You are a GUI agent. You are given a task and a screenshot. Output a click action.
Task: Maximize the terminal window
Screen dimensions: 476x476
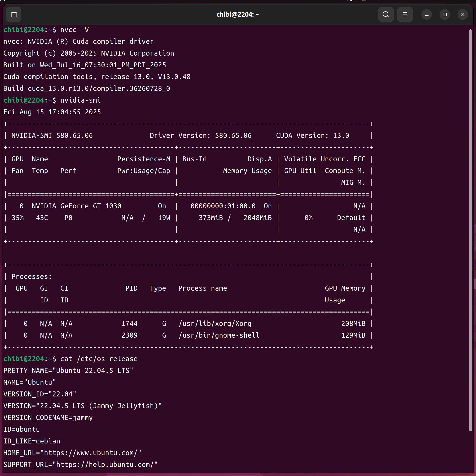coord(445,14)
